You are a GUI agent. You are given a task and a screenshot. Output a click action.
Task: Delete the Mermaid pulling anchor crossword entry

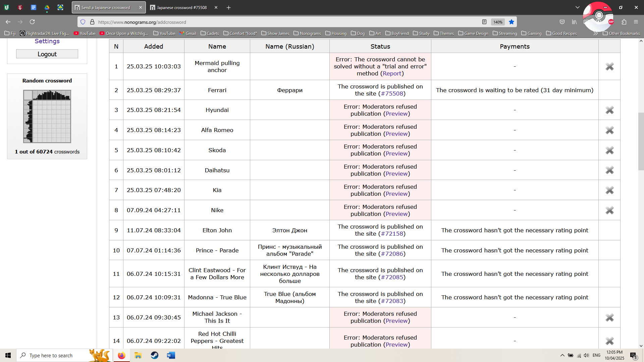609,67
